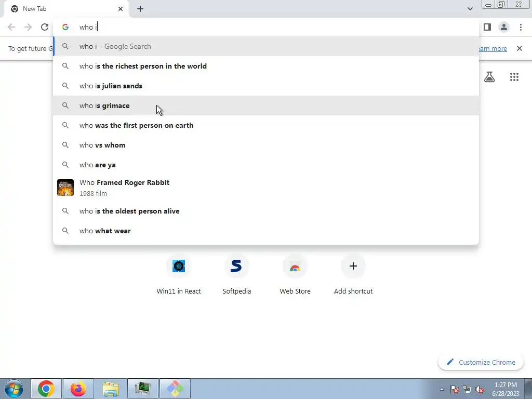Choose 'who is the richest person in the world'
The width and height of the screenshot is (532, 399).
266,66
